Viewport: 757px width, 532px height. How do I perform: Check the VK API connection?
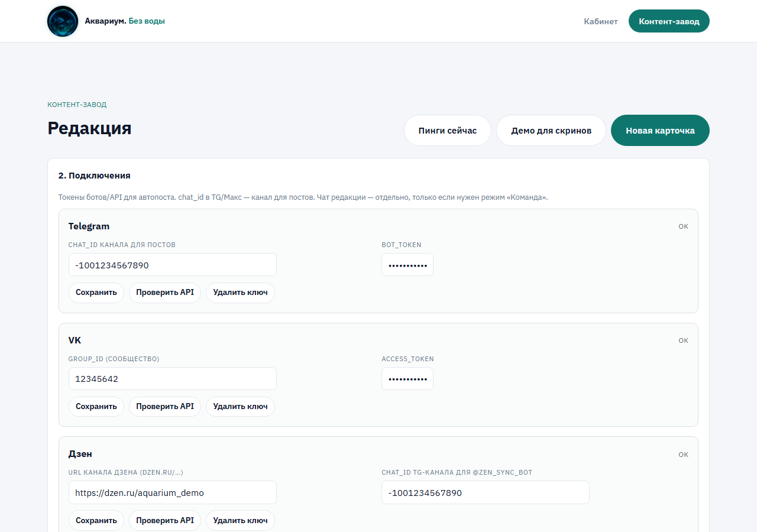click(x=165, y=407)
